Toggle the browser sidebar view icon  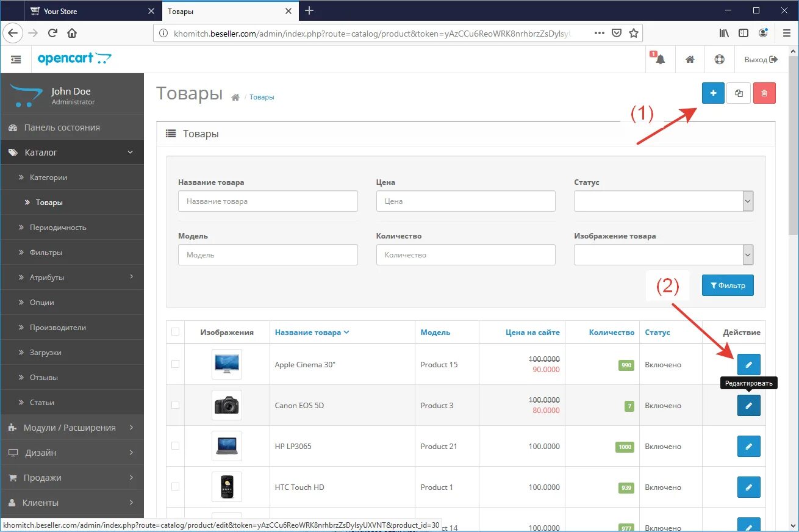point(743,33)
